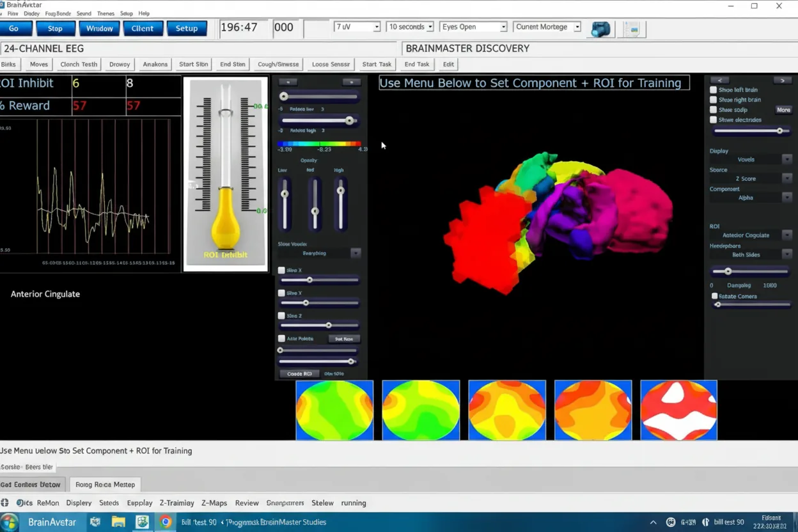Adjust the slider under Show electrodes
Viewport: 798px width, 532px height.
(751, 130)
